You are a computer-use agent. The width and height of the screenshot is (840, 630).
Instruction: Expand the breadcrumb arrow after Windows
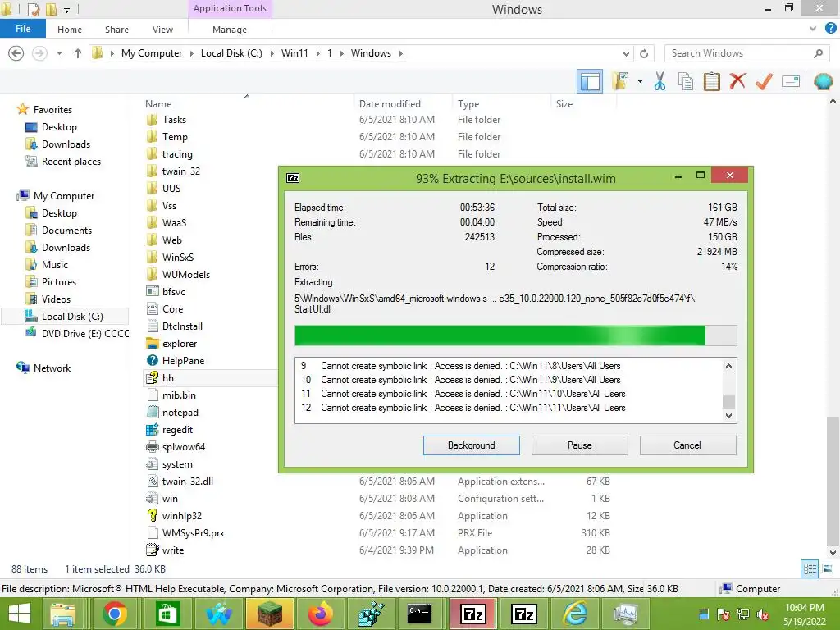400,53
